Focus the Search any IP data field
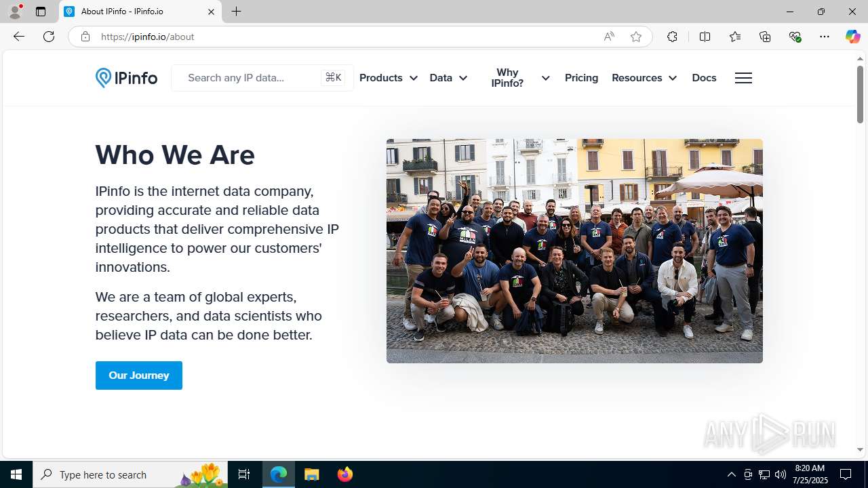This screenshot has width=868, height=488. 262,78
